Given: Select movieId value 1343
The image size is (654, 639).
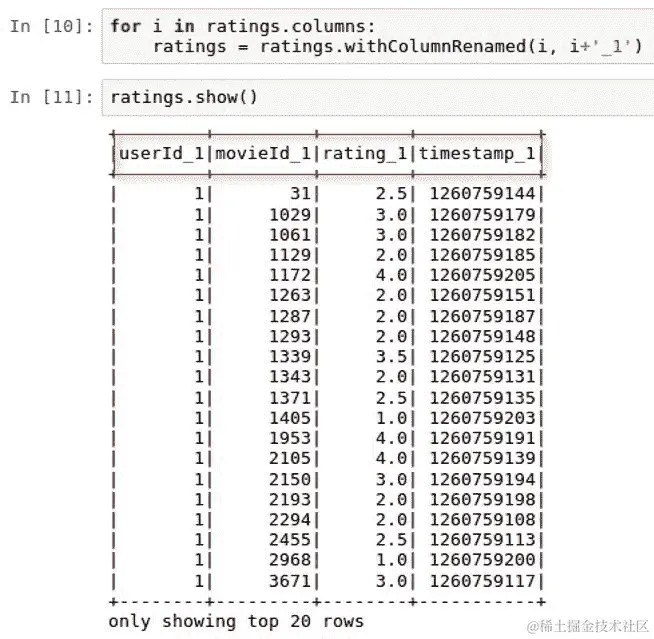Looking at the screenshot, I should [290, 377].
